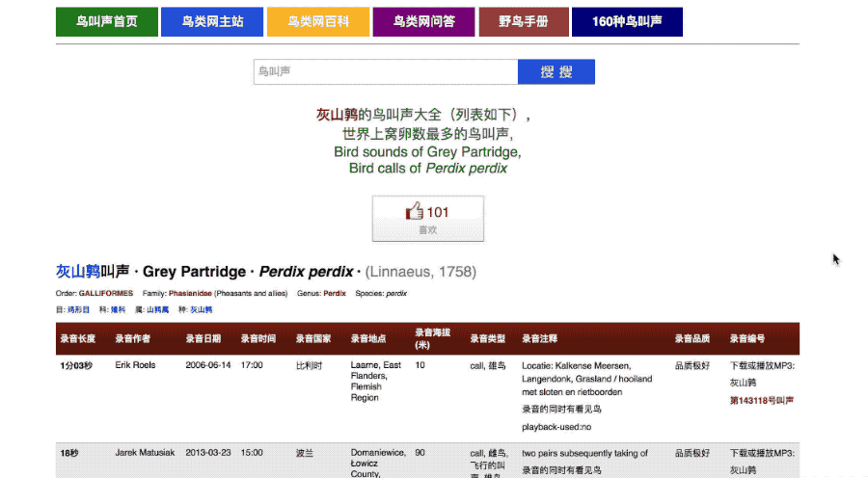
Task: Click the 录音长度 column header
Action: [x=78, y=338]
